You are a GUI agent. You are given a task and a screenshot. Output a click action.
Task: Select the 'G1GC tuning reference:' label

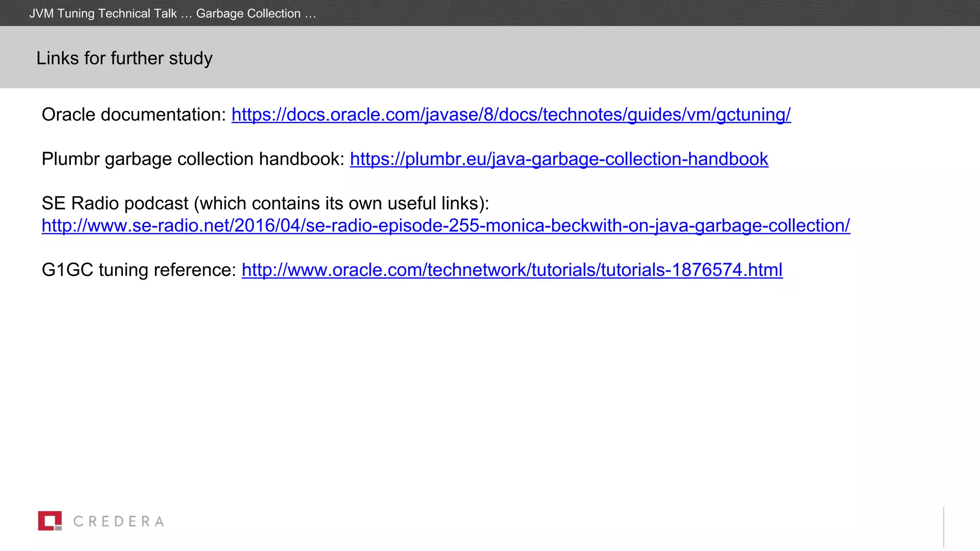139,270
